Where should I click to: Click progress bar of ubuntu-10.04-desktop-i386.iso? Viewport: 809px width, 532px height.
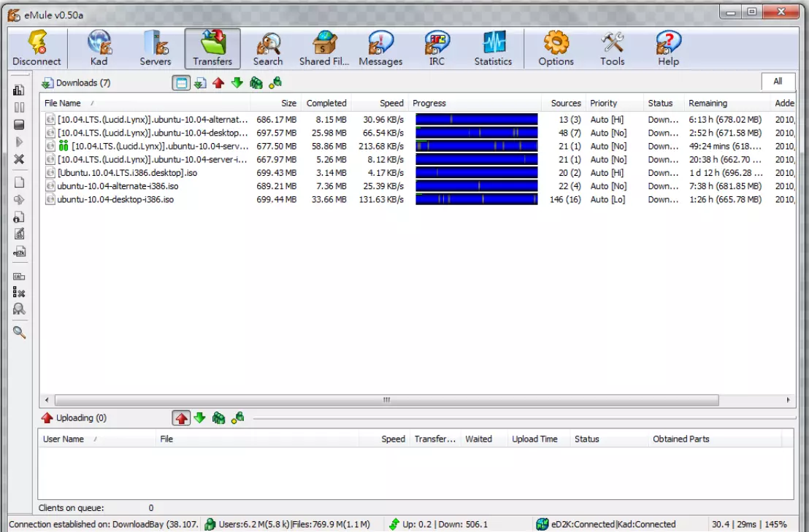pyautogui.click(x=476, y=199)
